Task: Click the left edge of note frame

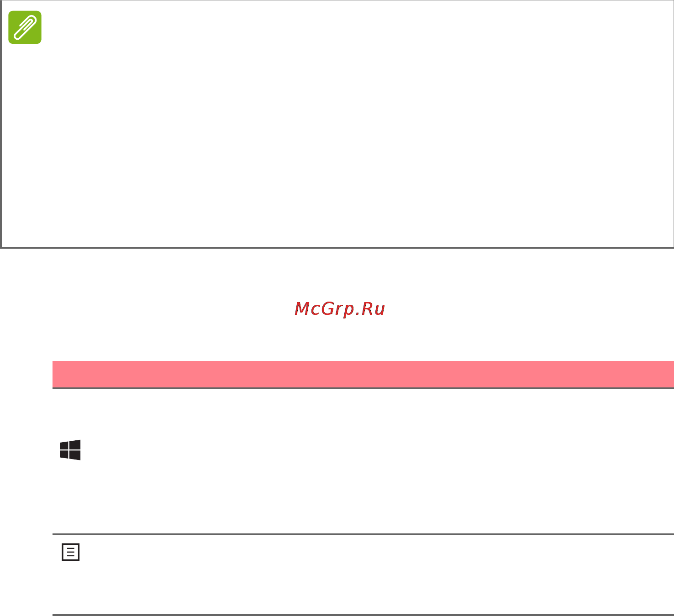Action: (x=1, y=124)
